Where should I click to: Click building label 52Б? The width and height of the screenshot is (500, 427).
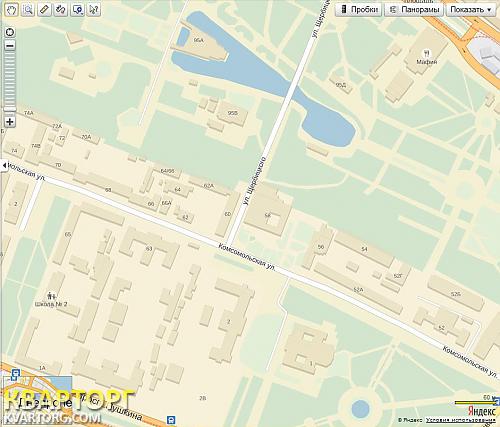point(456,294)
